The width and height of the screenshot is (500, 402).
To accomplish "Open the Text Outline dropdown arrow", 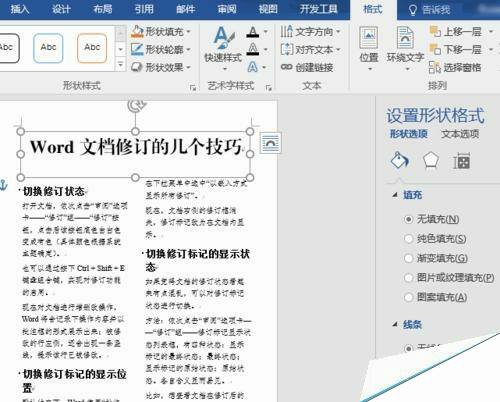I will click(x=266, y=50).
